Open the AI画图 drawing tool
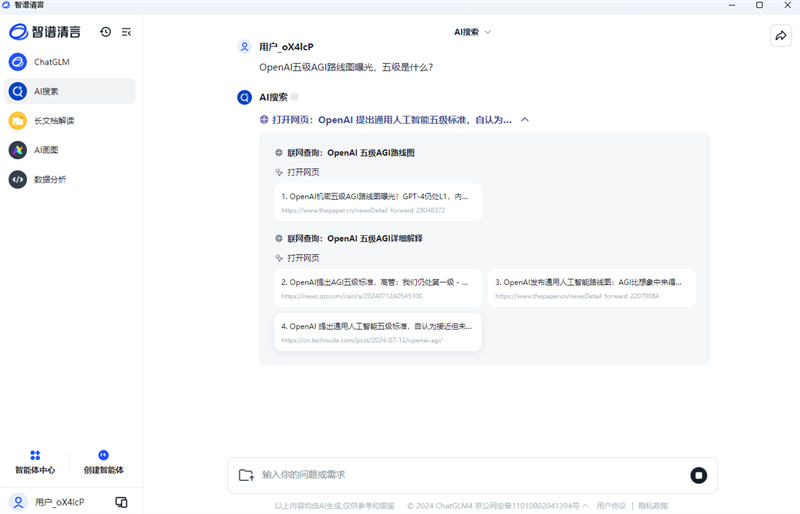Image resolution: width=800 pixels, height=514 pixels. (47, 150)
